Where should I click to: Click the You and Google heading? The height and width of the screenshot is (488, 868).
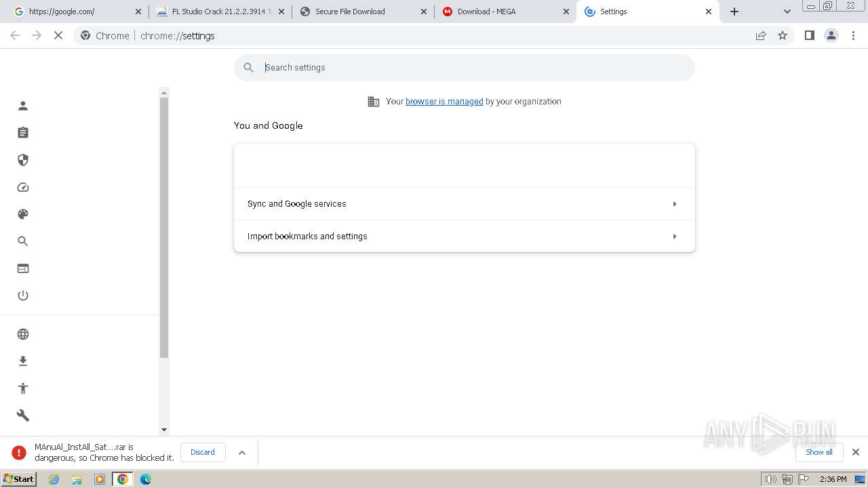[x=269, y=125]
